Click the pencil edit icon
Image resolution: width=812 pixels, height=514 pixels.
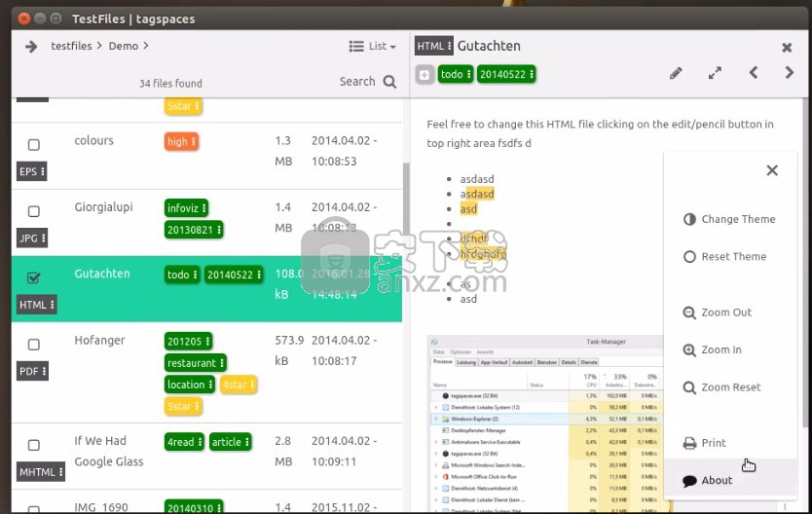(x=676, y=74)
